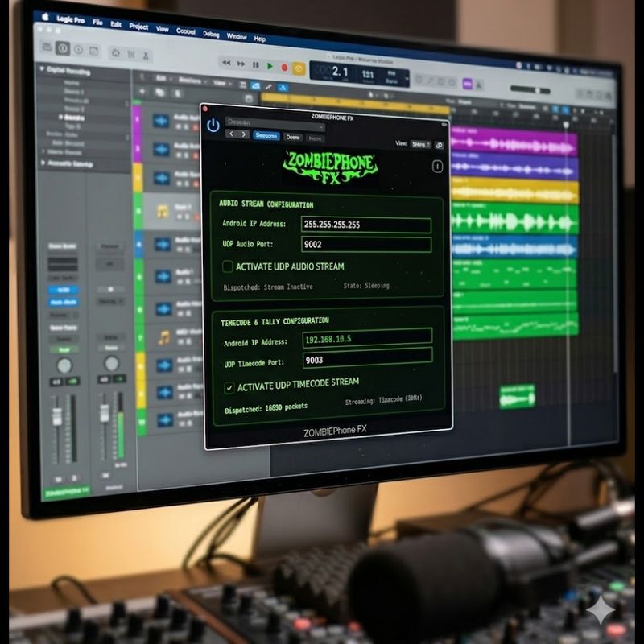Open the File menu
644x644 pixels.
point(97,22)
